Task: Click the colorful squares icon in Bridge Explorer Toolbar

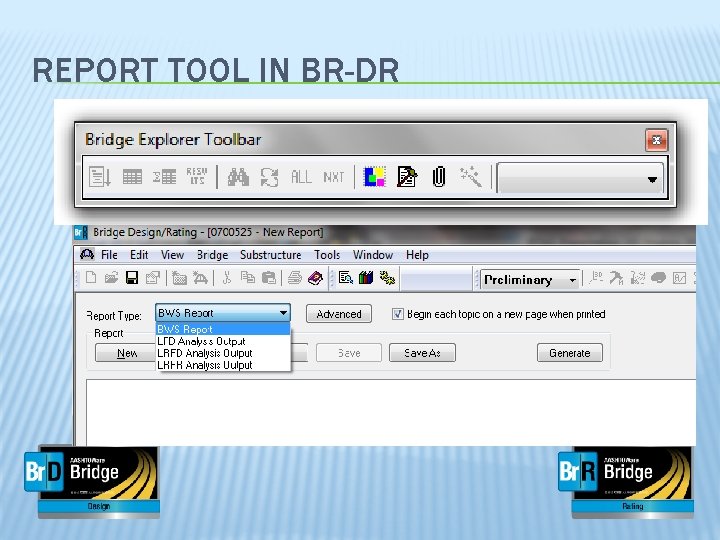Action: pos(375,177)
